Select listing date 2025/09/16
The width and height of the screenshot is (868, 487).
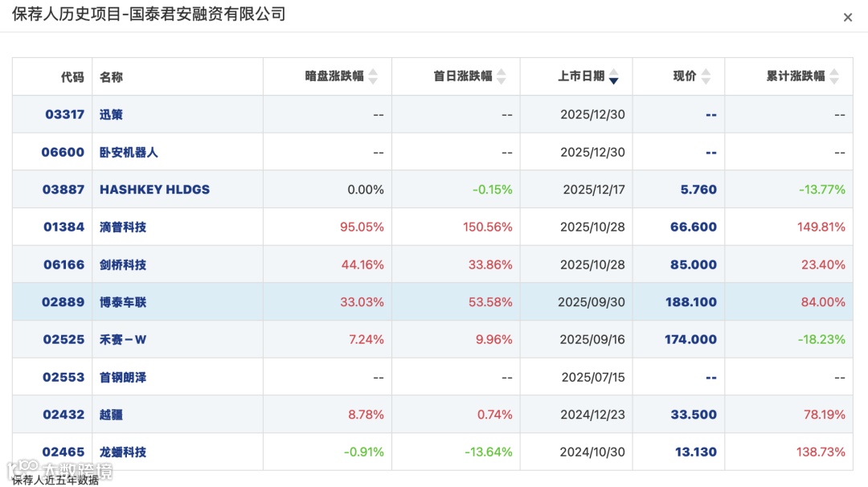pos(592,339)
